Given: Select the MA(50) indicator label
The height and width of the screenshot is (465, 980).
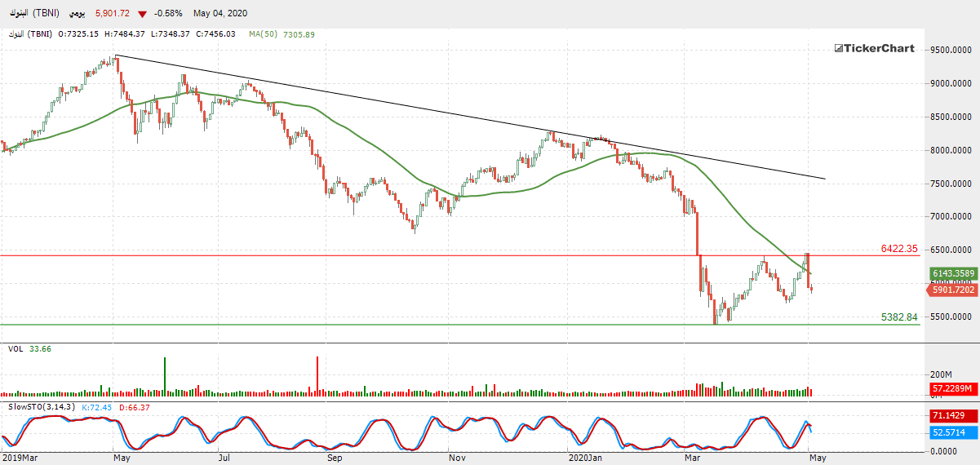Looking at the screenshot, I should (264, 33).
